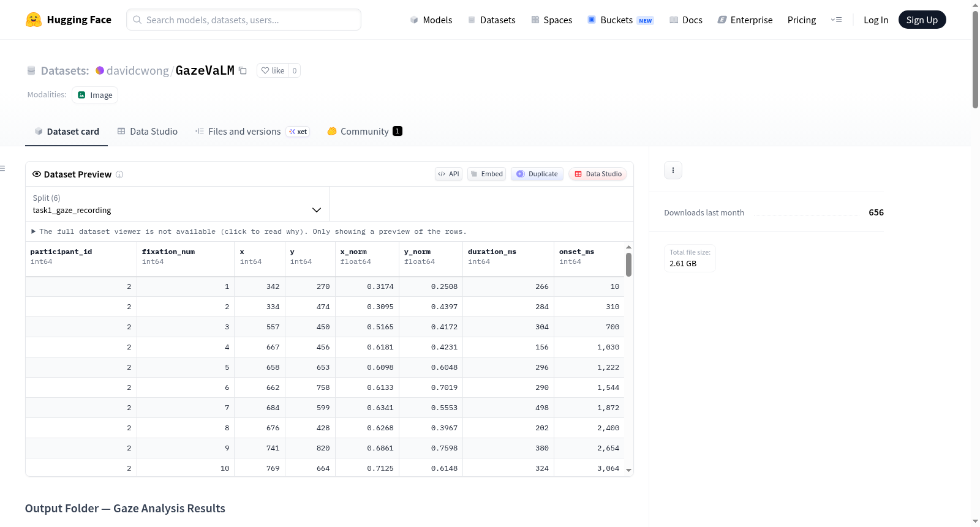Open the collapsed sidebar hamburger icon
The image size is (980, 527).
2,168
